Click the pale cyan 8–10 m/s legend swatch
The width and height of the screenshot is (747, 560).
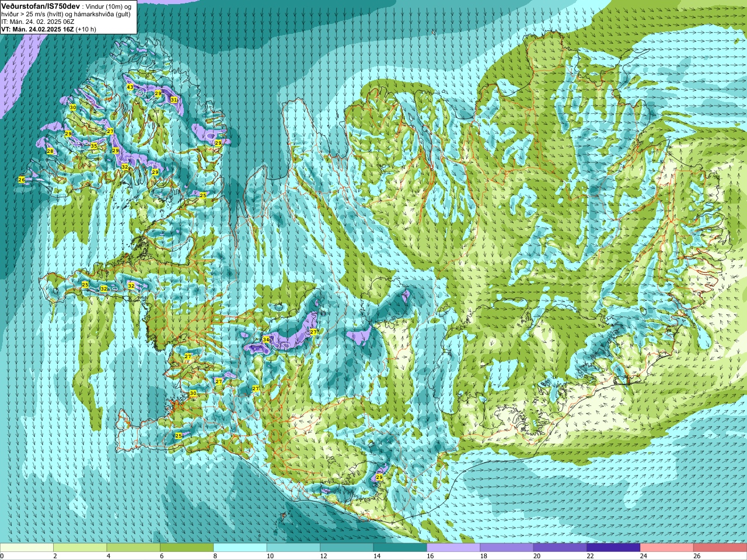click(240, 548)
